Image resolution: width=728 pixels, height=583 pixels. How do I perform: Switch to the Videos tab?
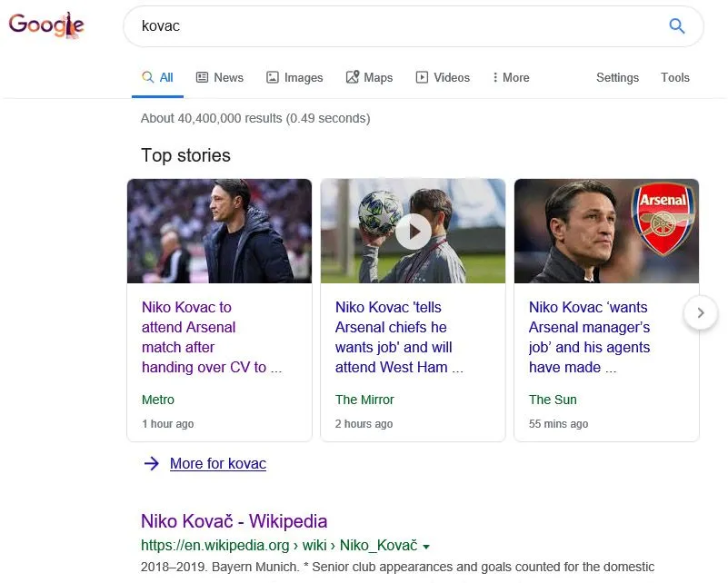(443, 77)
